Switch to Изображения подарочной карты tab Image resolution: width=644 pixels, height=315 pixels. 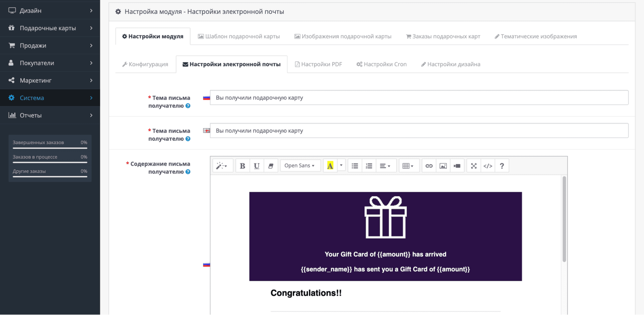(343, 36)
